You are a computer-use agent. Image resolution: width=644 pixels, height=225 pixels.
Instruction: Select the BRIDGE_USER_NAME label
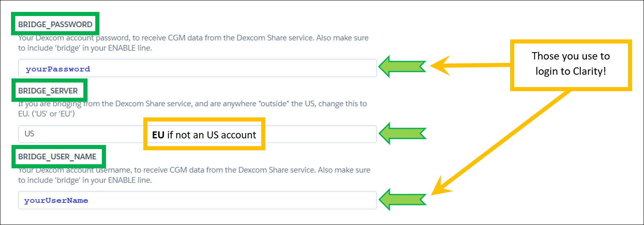[57, 157]
